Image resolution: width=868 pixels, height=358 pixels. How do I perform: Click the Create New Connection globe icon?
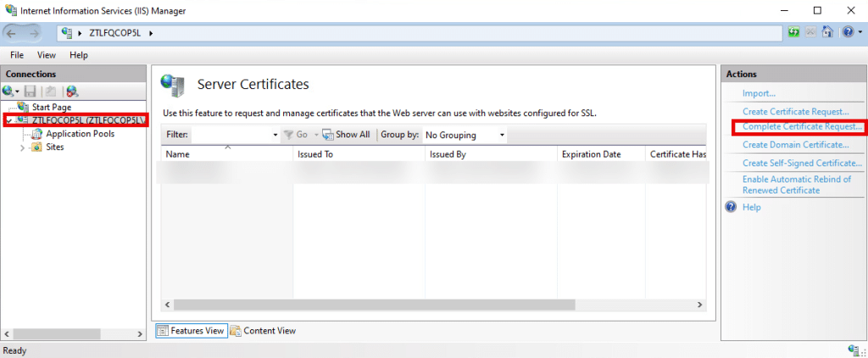coord(8,91)
